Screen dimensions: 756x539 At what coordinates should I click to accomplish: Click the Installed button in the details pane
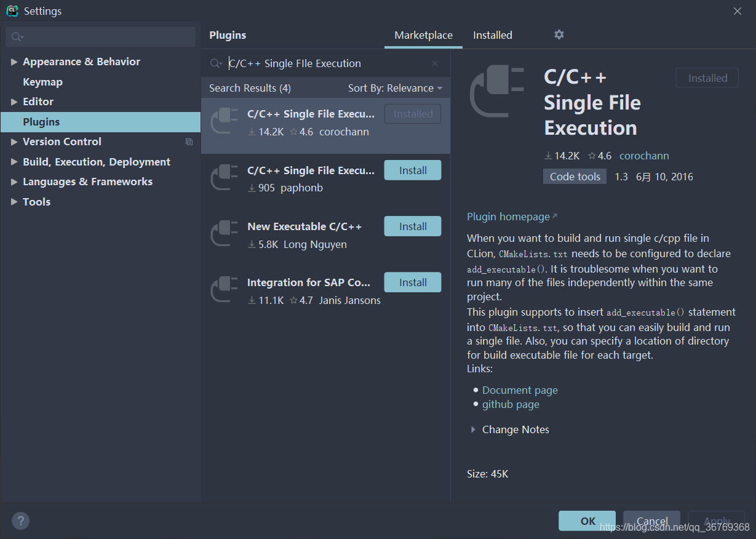[x=707, y=78]
